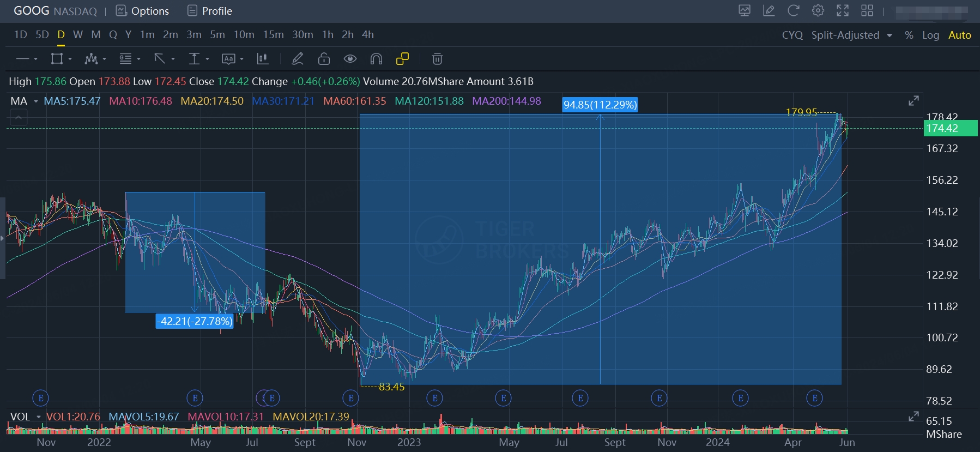Toggle the yellow linked drawings icon

pyautogui.click(x=403, y=59)
